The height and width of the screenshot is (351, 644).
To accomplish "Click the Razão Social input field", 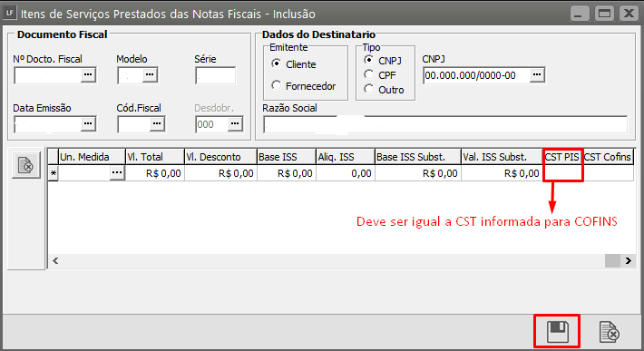I will (445, 125).
